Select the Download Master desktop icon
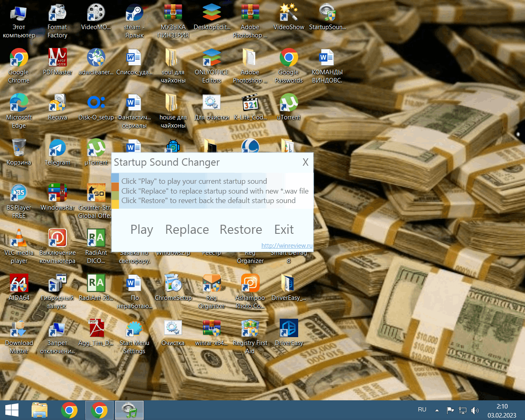 pos(19,337)
